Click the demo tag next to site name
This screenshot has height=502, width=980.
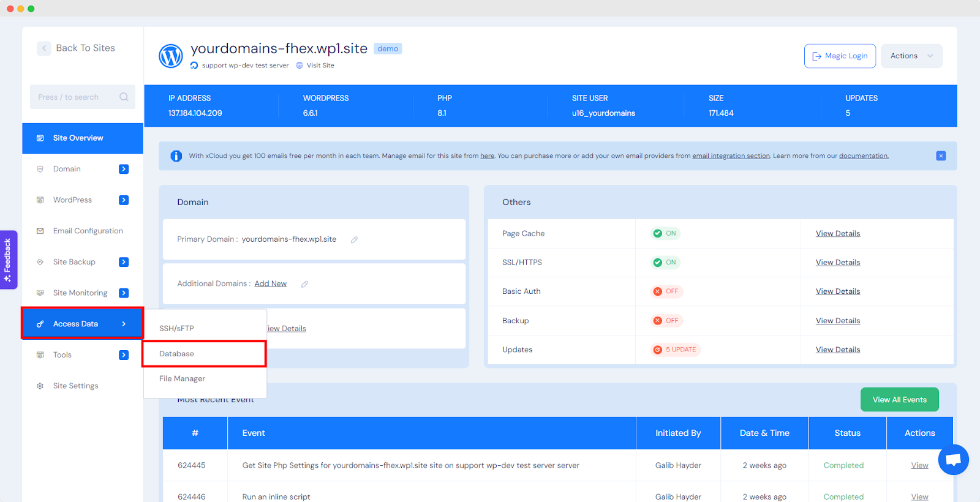[x=388, y=49]
